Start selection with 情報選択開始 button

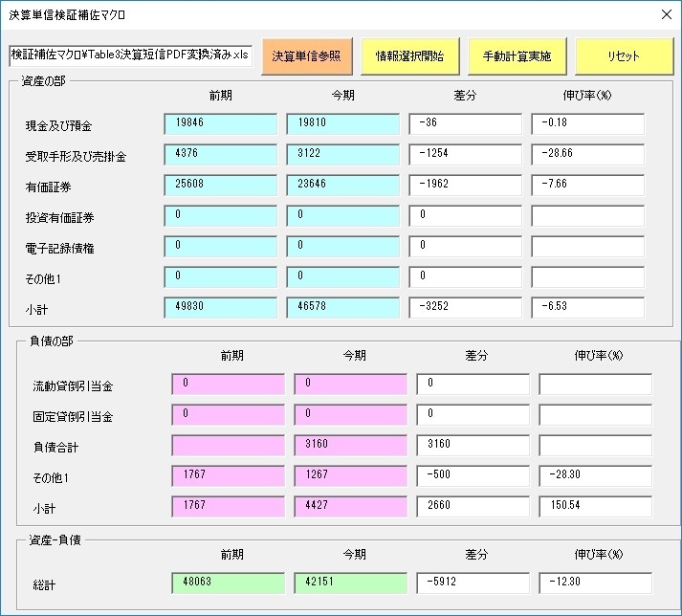click(409, 56)
